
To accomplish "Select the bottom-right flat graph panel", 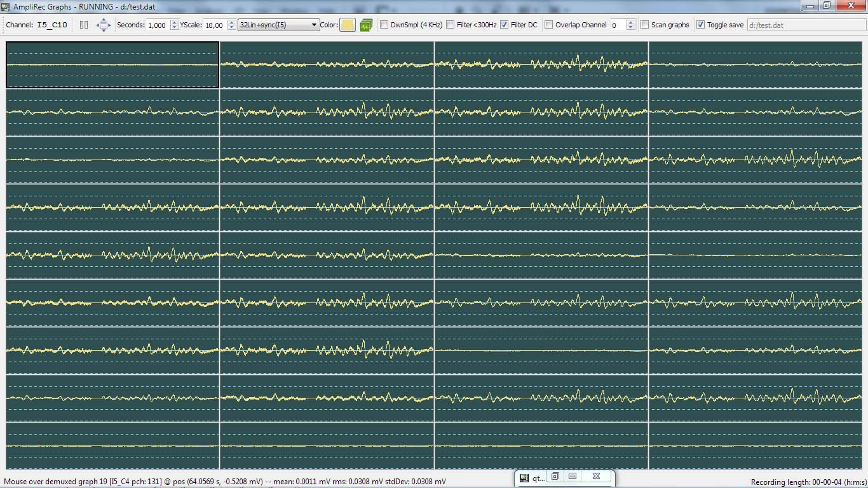I will 756,446.
